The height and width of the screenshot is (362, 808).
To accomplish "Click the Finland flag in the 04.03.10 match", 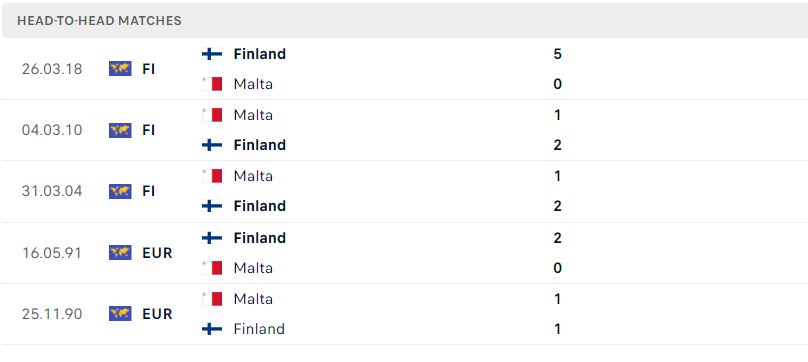I will pyautogui.click(x=212, y=145).
